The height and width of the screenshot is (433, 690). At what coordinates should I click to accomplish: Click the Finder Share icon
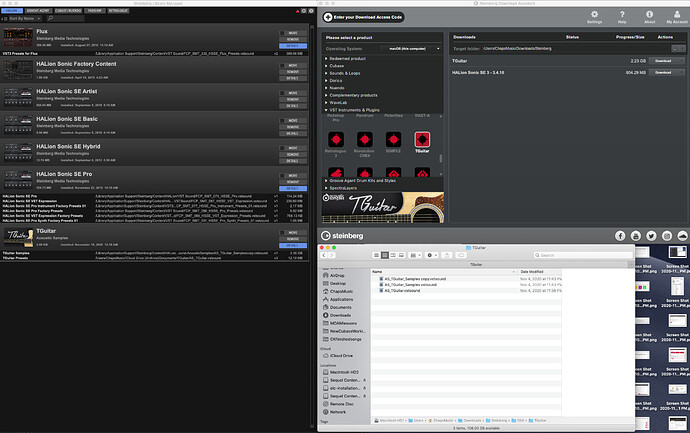pyautogui.click(x=447, y=255)
